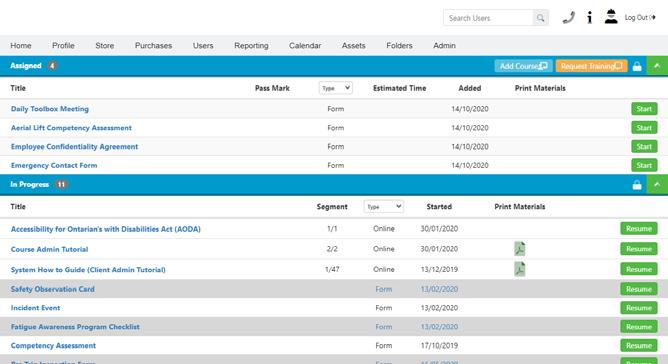
Task: Open the Folders menu
Action: pos(399,46)
